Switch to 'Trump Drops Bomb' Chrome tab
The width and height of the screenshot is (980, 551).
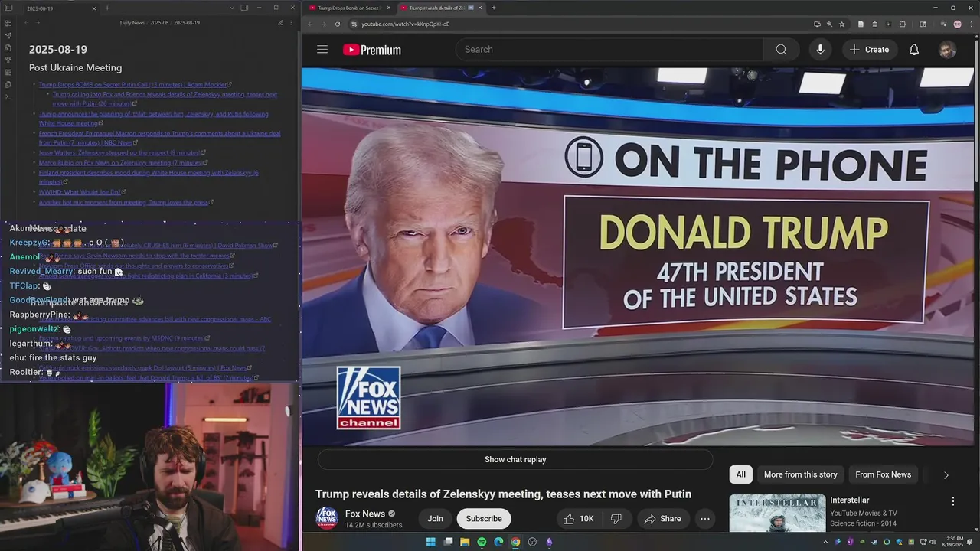coord(348,8)
